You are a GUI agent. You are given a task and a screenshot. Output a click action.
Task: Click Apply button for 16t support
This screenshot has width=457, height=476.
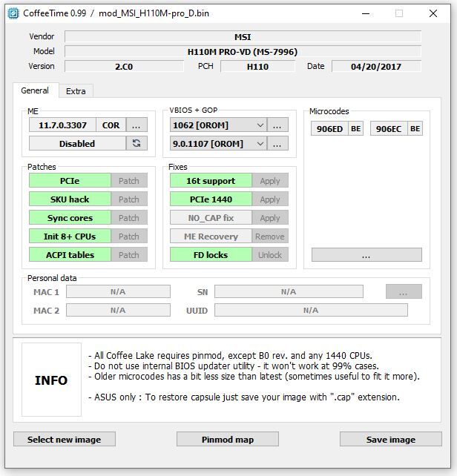(270, 181)
